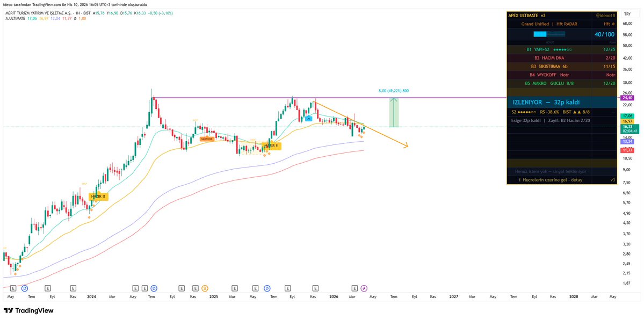
Task: Select the B1 YAPI+S2 row
Action: coord(562,49)
